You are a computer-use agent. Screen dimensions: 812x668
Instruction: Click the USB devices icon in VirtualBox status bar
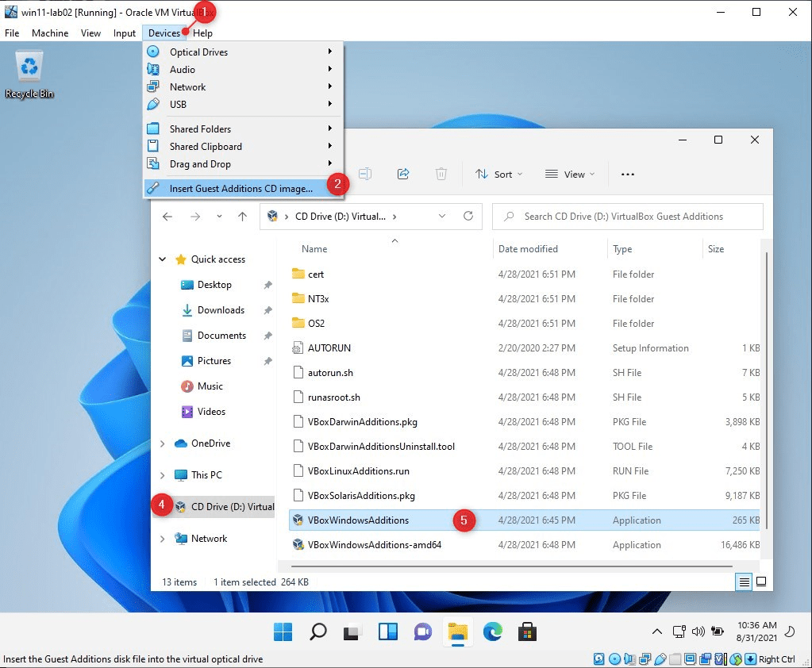[660, 658]
